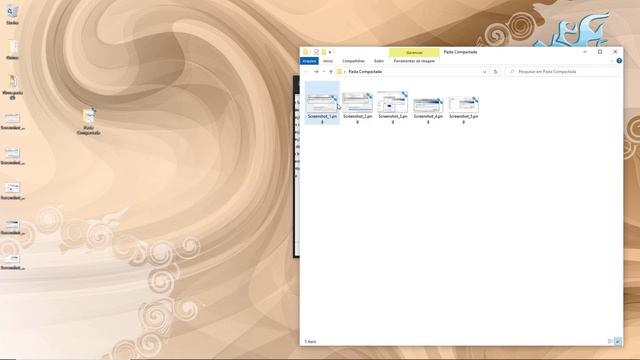Image resolution: width=640 pixels, height=360 pixels.
Task: Close the Pasta Compactada window
Action: (616, 52)
